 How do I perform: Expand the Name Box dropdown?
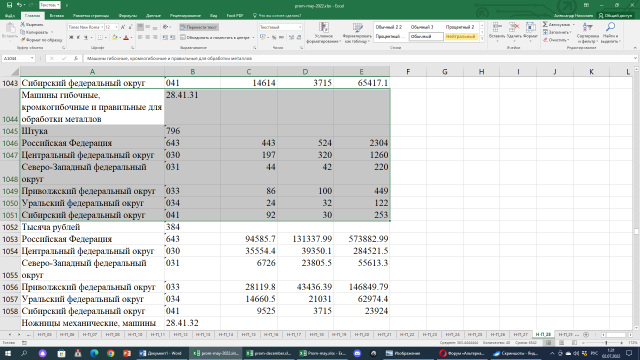[x=32, y=58]
